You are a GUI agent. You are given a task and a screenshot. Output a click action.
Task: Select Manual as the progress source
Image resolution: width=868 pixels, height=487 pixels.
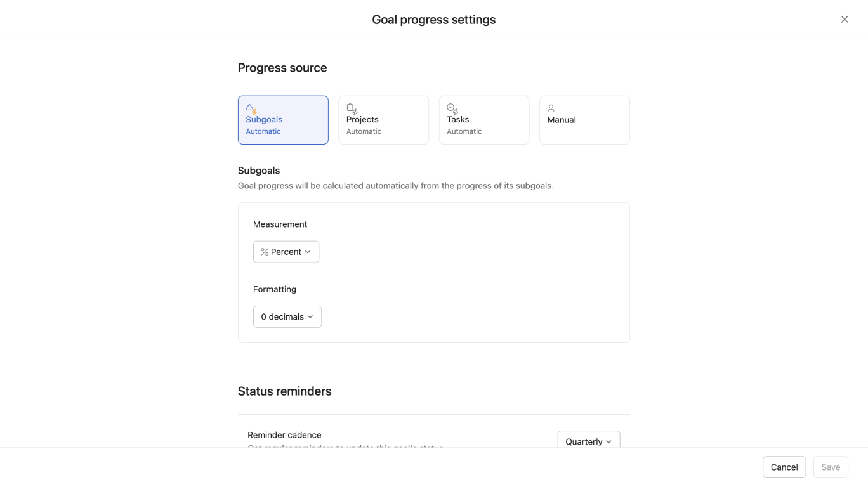584,120
